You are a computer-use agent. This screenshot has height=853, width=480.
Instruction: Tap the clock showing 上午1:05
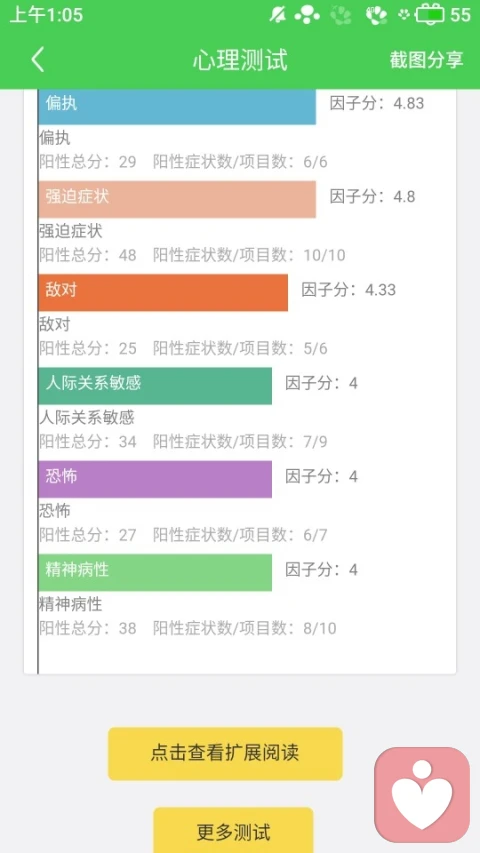point(46,15)
